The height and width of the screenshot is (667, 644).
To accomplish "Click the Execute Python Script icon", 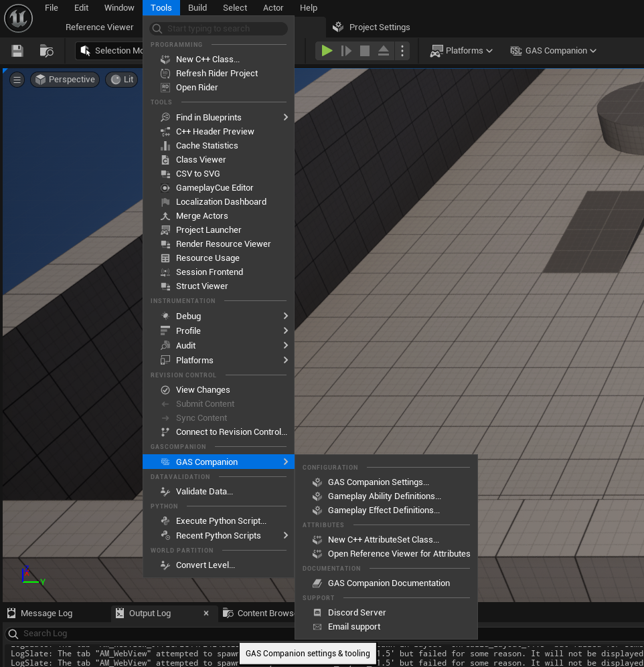I will [165, 520].
